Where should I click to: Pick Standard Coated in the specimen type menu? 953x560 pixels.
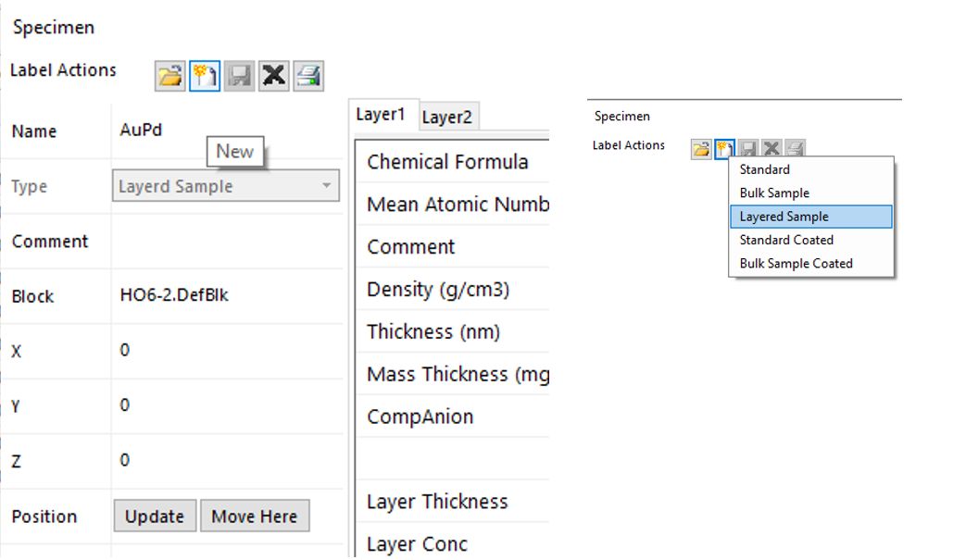coord(786,240)
